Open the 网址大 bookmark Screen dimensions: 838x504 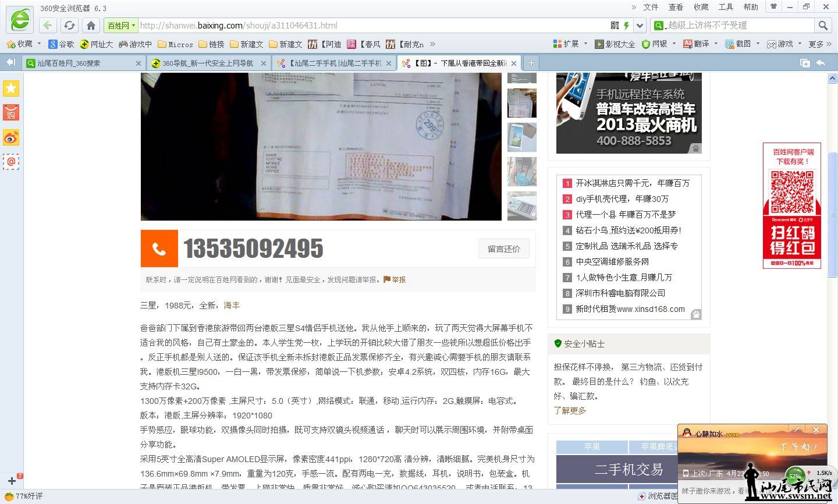[x=97, y=44]
